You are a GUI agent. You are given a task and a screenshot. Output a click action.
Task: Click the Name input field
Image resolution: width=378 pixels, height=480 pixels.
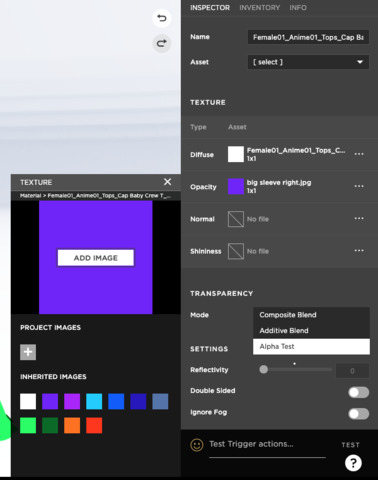308,37
